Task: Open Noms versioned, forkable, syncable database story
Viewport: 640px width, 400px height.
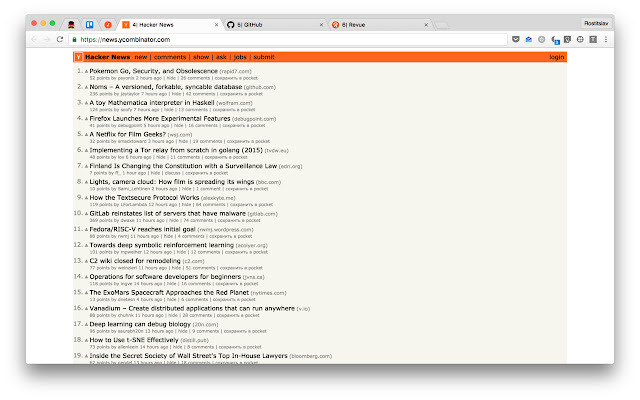Action: pos(166,87)
